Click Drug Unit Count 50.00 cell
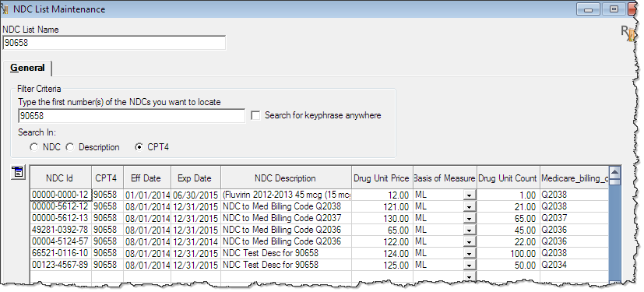This screenshot has height=292, width=644. 508,266
